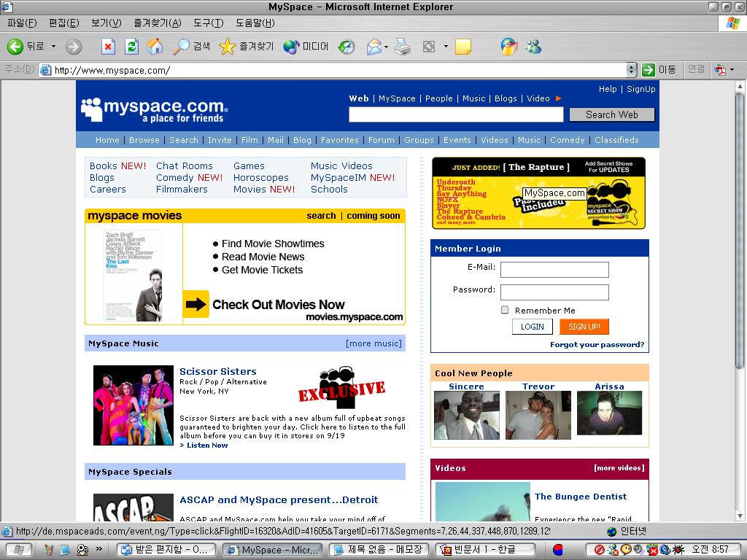
Task: Click the media player quick launch icon
Action: [82, 550]
